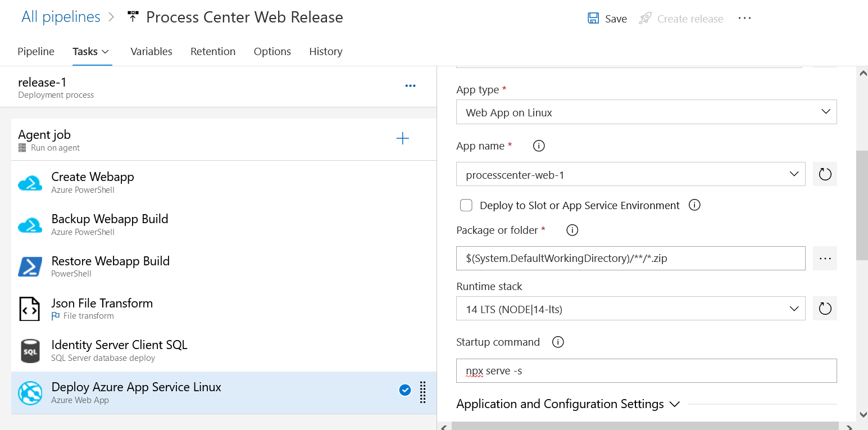This screenshot has width=868, height=430.
Task: Open the App type dropdown
Action: [647, 112]
